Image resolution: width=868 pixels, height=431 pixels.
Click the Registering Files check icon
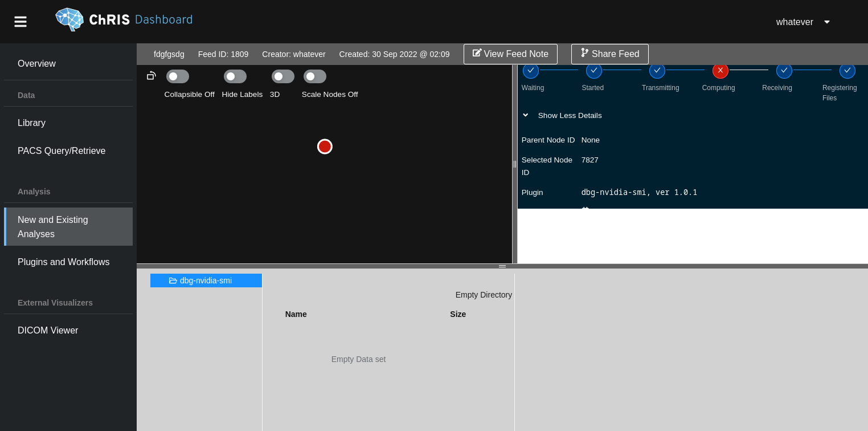point(847,70)
